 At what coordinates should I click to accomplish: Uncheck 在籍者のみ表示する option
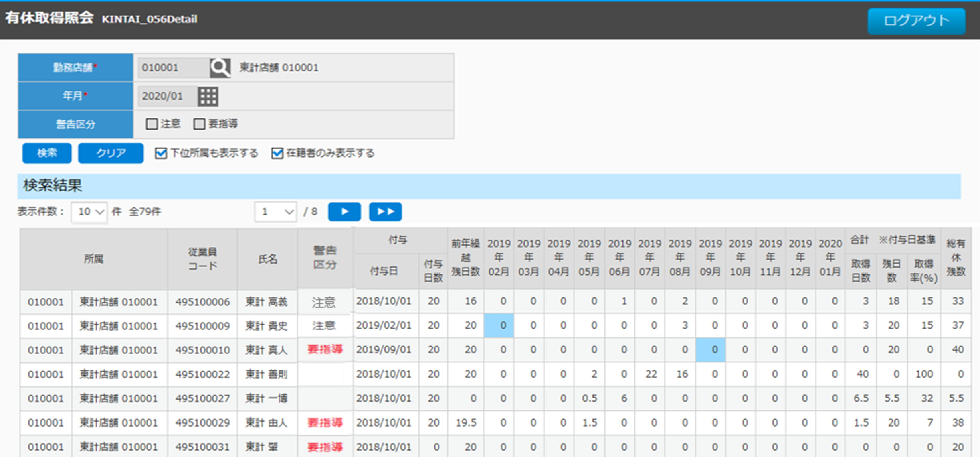[x=277, y=153]
